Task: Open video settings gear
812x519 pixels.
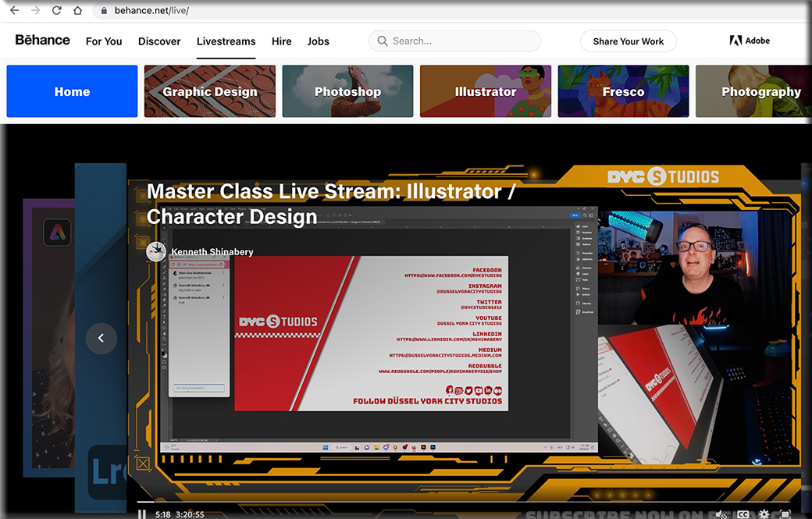Action: coord(764,514)
